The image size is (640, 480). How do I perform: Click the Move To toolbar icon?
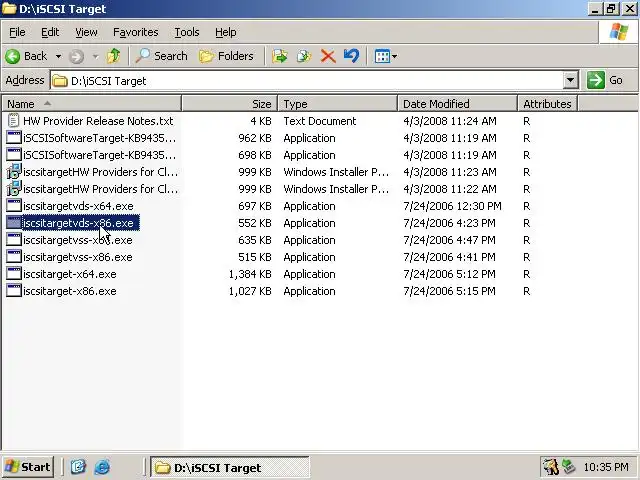(280, 56)
